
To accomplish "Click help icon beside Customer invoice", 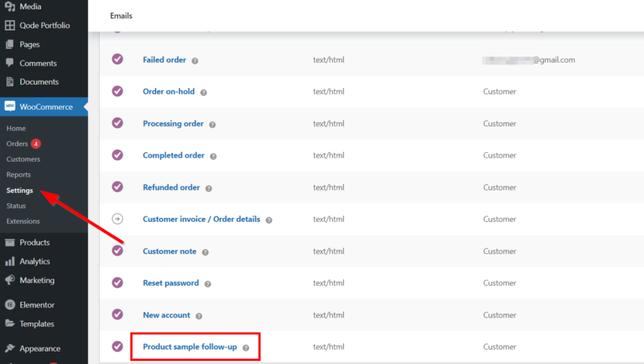I will click(269, 220).
